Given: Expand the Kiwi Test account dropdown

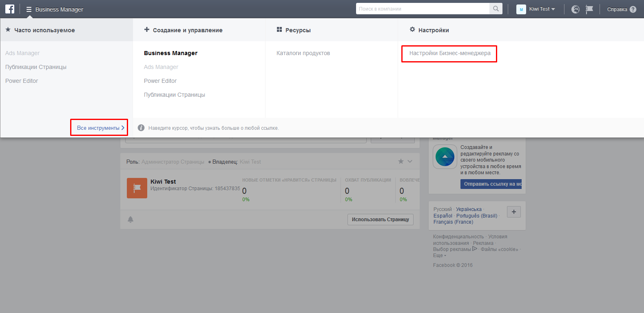Looking at the screenshot, I should tap(553, 9).
